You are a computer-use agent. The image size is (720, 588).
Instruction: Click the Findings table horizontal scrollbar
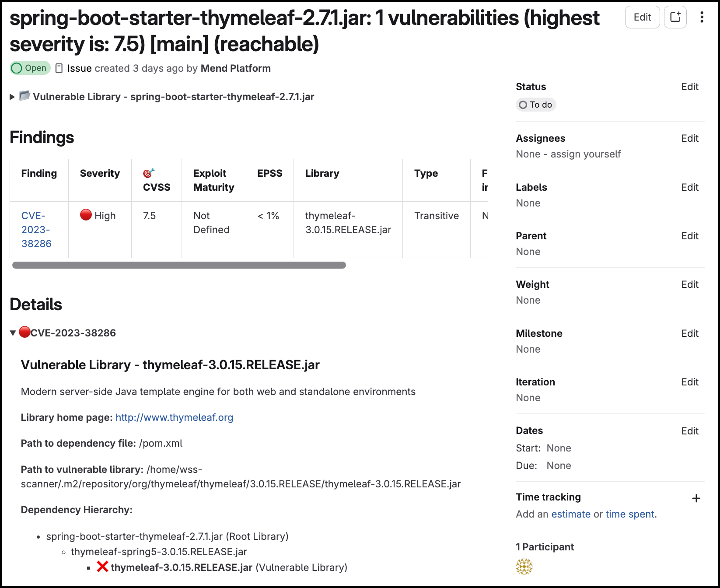click(x=179, y=265)
